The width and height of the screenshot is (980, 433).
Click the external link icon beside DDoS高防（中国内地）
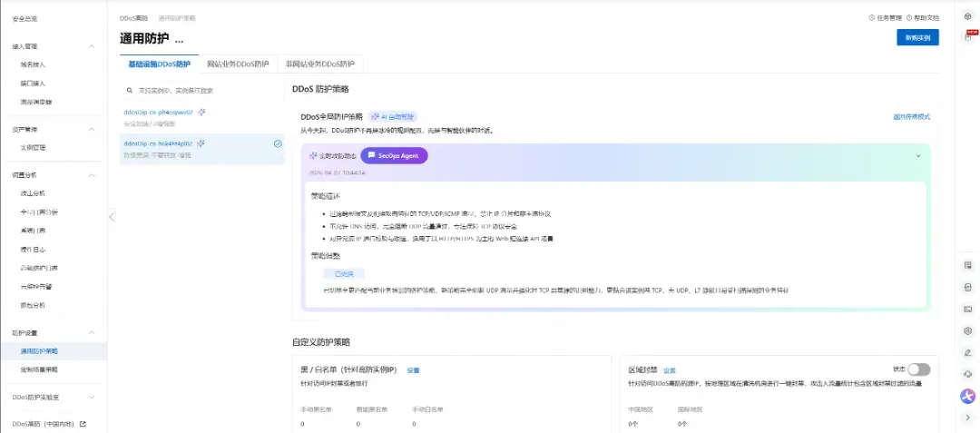click(x=83, y=424)
